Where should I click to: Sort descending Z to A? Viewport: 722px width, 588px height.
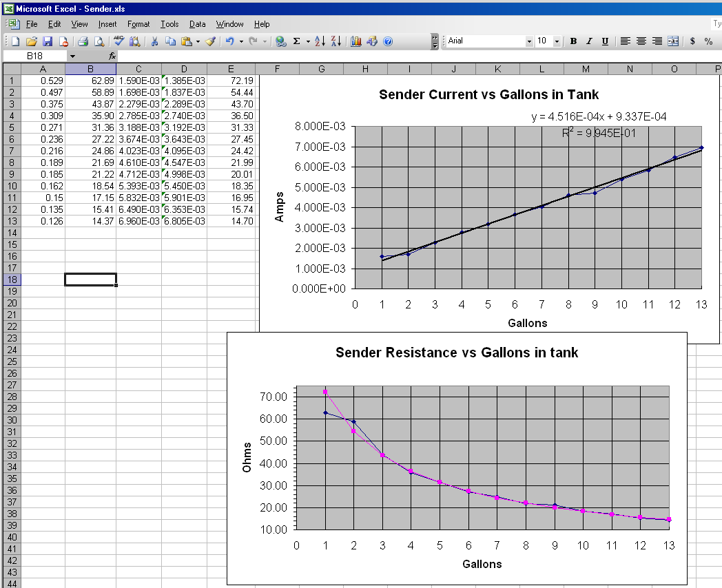point(336,41)
